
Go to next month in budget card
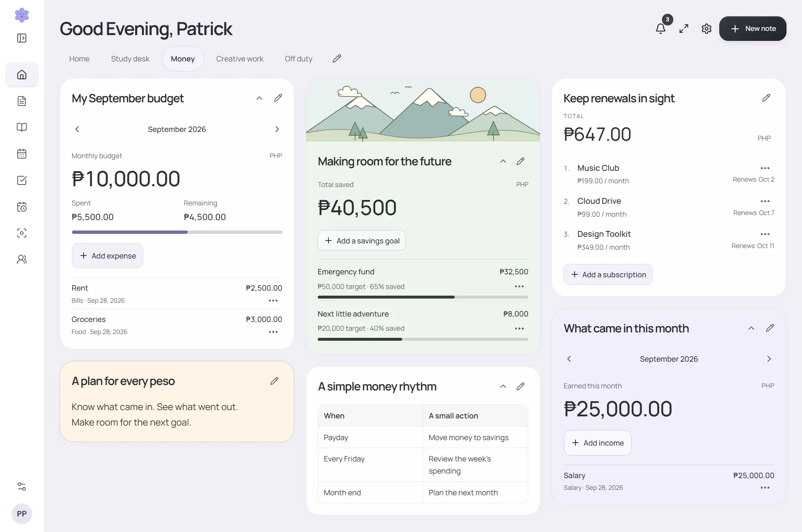(277, 129)
